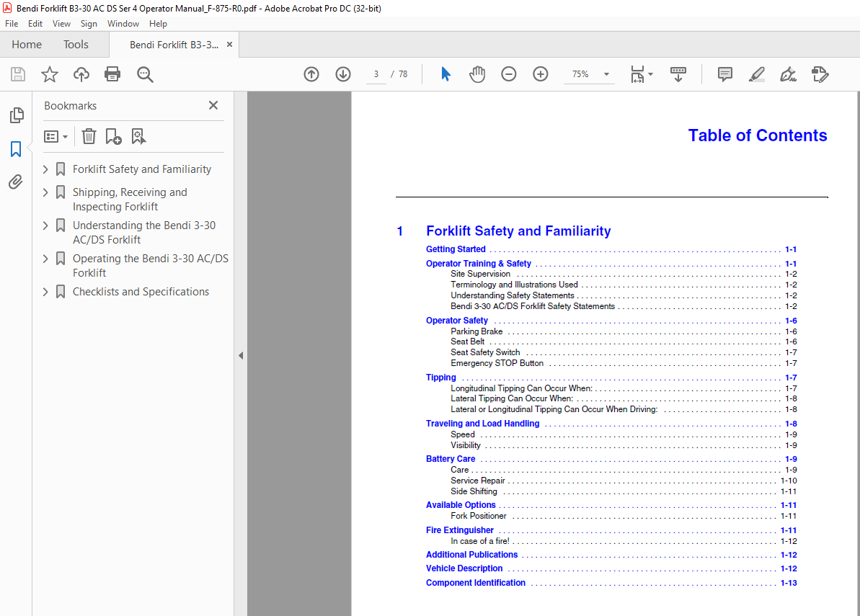Select Checklists and Specifications bookmark
Screen dimensions: 860x616
(141, 292)
